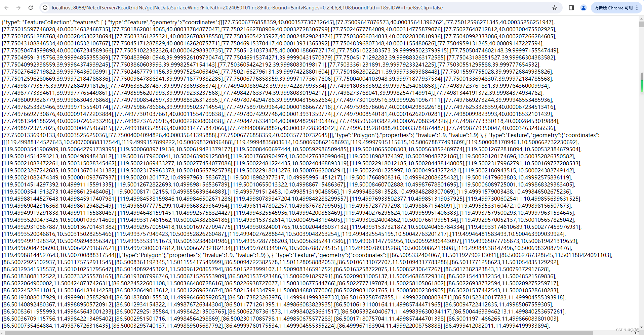The height and width of the screenshot is (335, 644).
Task: Click the forward navigation arrow
Action: tap(18, 8)
